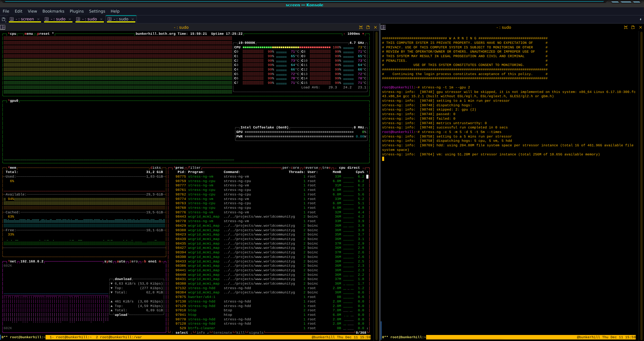This screenshot has height=341, width=644.
Task: Click split-view icon in right pane header
Action: (383, 27)
